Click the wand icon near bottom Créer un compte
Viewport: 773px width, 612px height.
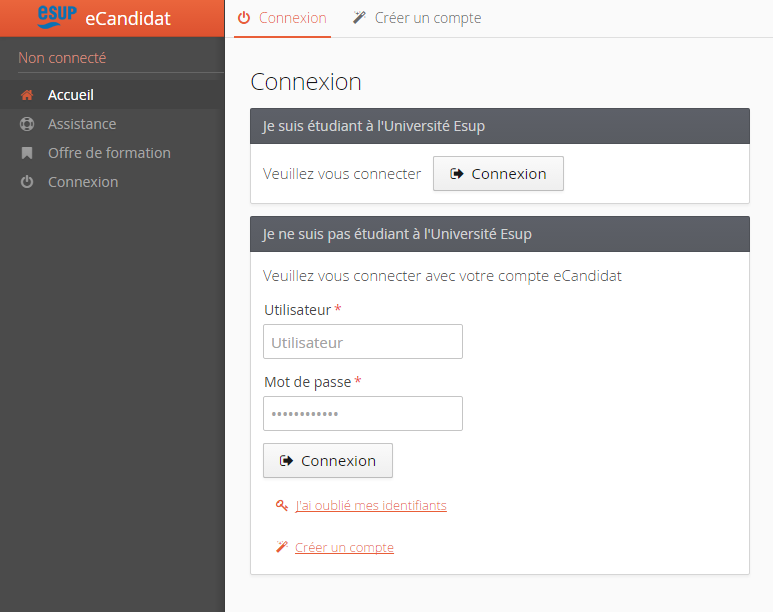pyautogui.click(x=282, y=548)
